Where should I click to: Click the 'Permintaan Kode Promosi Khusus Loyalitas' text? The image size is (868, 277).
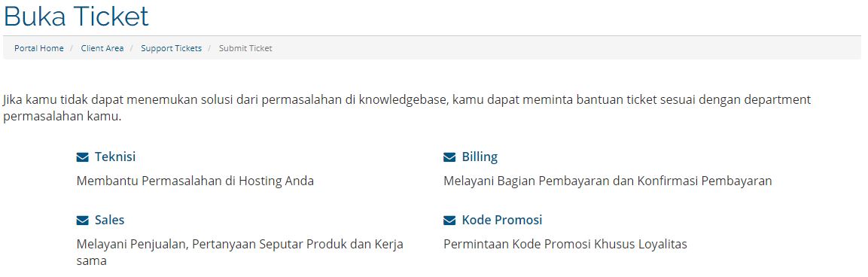pyautogui.click(x=565, y=245)
